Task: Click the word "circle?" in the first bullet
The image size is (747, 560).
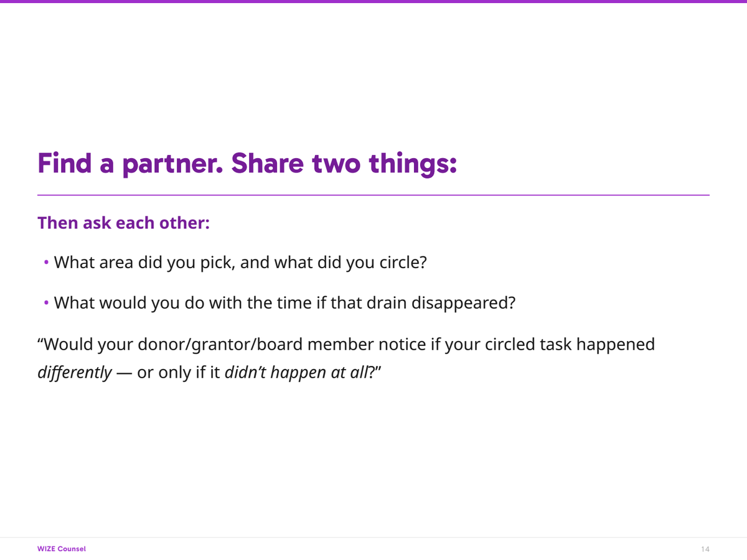Action: 402,262
